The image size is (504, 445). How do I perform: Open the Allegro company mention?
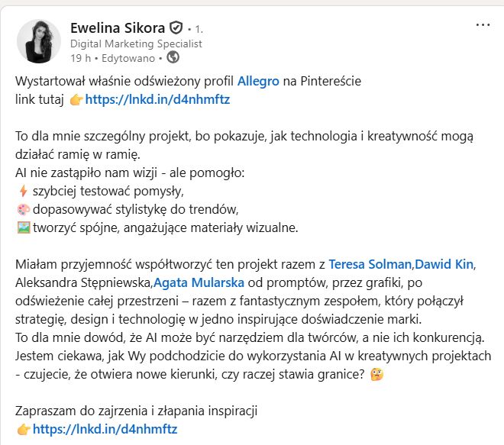(x=258, y=80)
